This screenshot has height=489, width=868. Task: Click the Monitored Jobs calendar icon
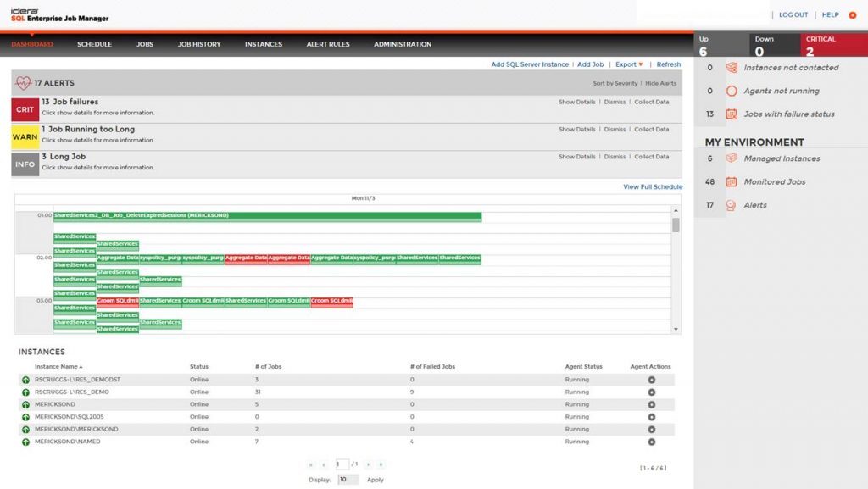click(x=732, y=181)
